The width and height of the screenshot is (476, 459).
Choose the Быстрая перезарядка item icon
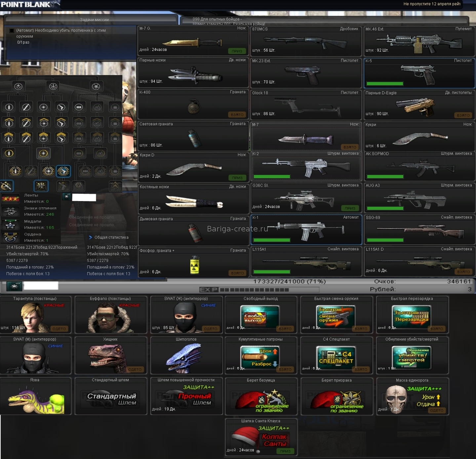point(412,317)
